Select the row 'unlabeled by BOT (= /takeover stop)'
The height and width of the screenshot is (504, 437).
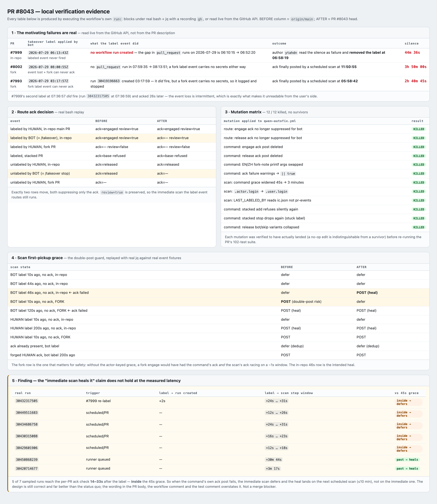112,174
